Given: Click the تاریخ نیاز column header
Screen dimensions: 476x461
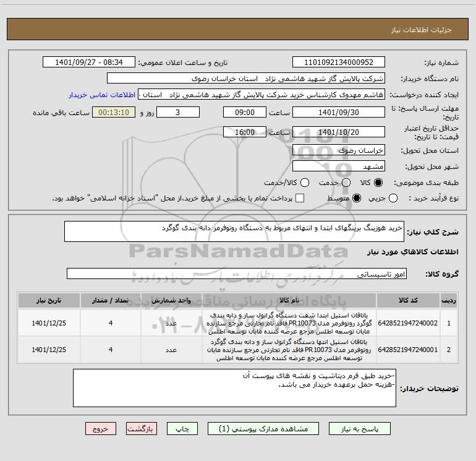Looking at the screenshot, I should click(x=49, y=300).
